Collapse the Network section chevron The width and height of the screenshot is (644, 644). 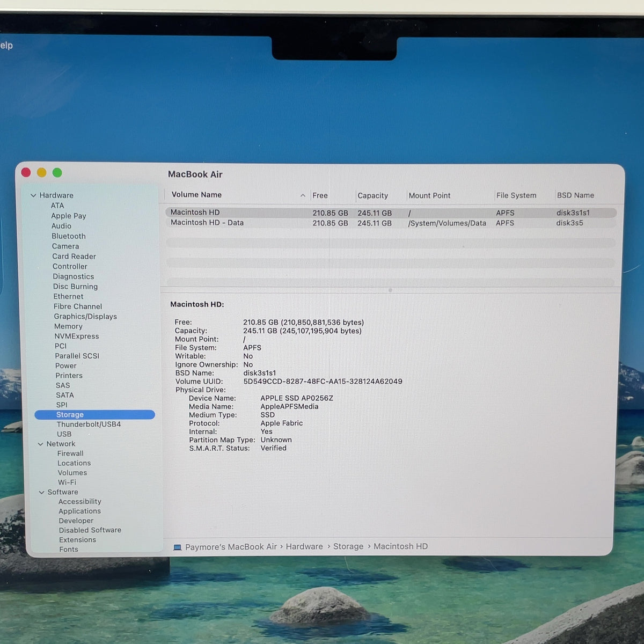[x=40, y=444]
